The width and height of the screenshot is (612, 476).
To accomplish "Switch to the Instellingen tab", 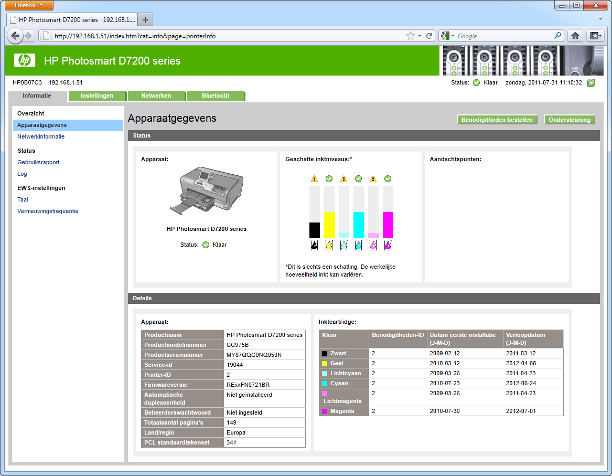I will (x=97, y=96).
